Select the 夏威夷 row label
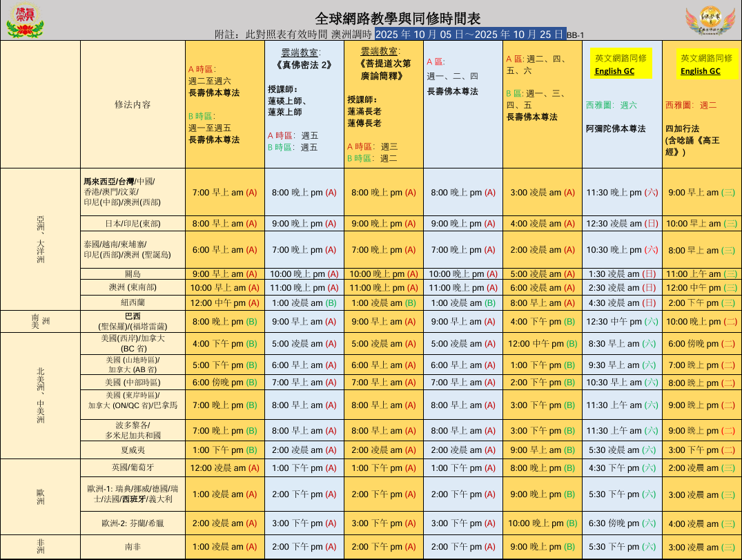Viewport: 742px width, 560px height. [x=133, y=450]
